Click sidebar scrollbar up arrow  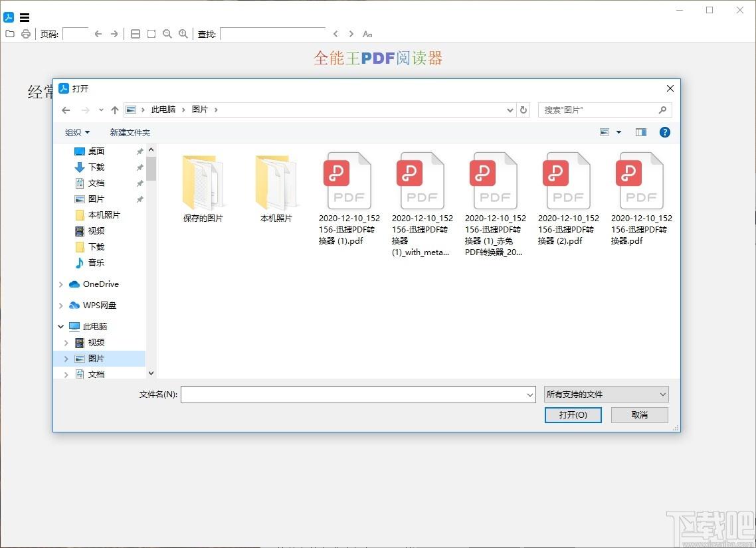click(x=151, y=150)
